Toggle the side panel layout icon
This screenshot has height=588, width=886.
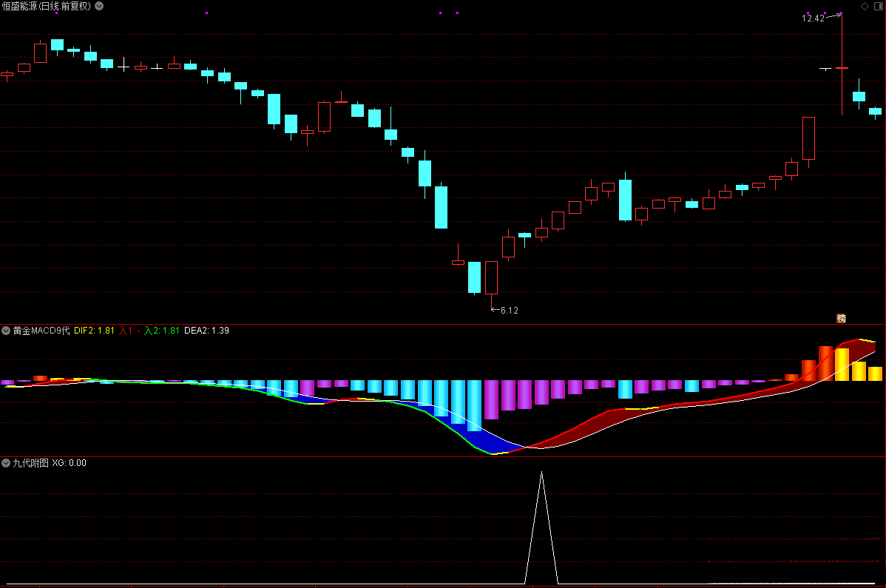[879, 6]
